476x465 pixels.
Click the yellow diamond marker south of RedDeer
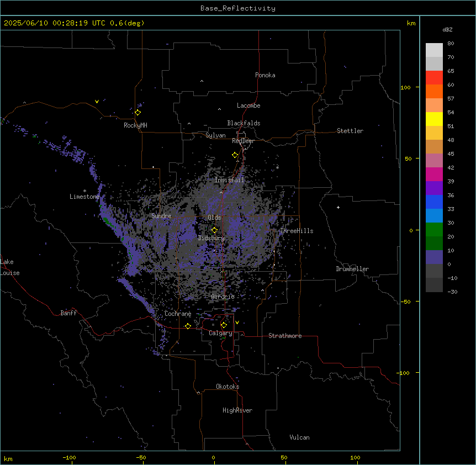pyautogui.click(x=235, y=155)
